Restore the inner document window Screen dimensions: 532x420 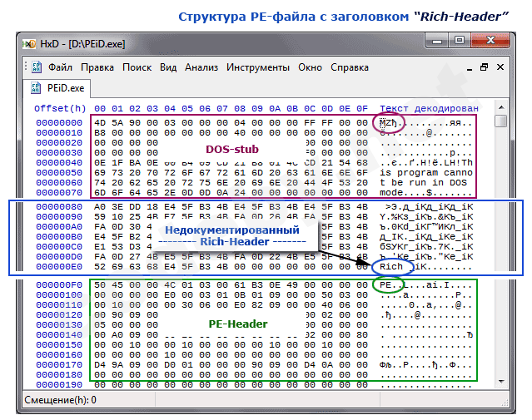pos(485,67)
